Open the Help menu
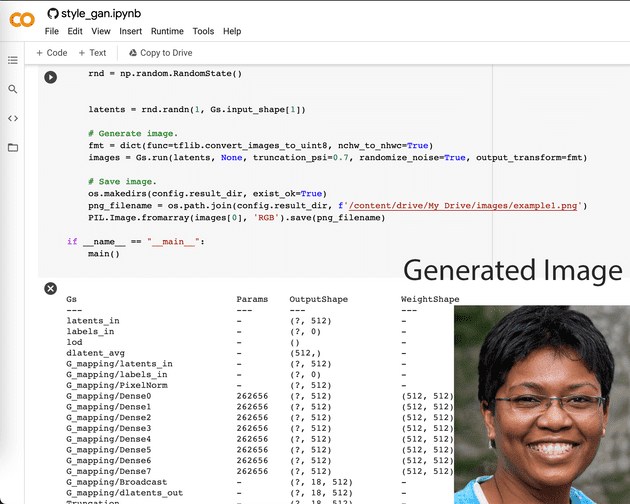Image resolution: width=630 pixels, height=504 pixels. tap(232, 31)
